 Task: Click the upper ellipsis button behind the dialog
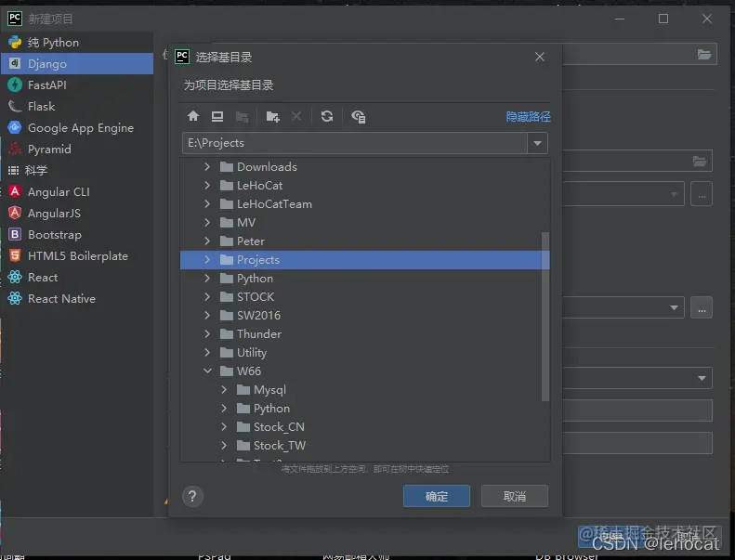point(702,194)
